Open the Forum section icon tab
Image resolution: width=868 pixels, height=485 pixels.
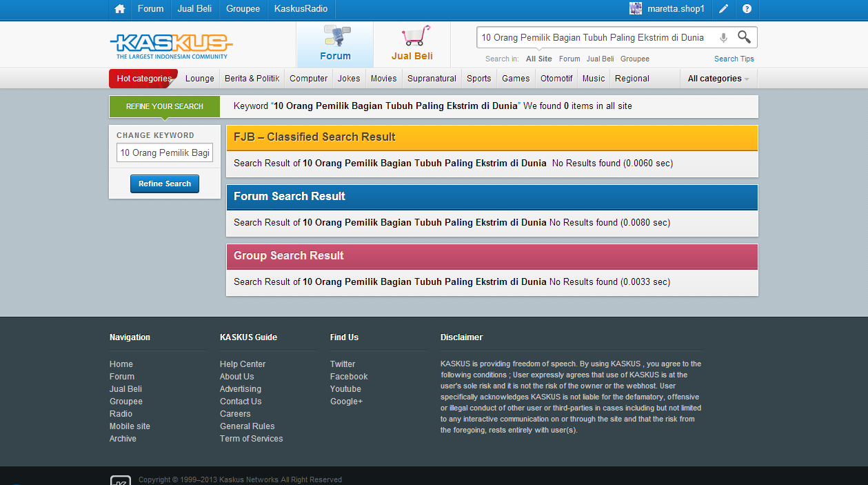click(335, 44)
